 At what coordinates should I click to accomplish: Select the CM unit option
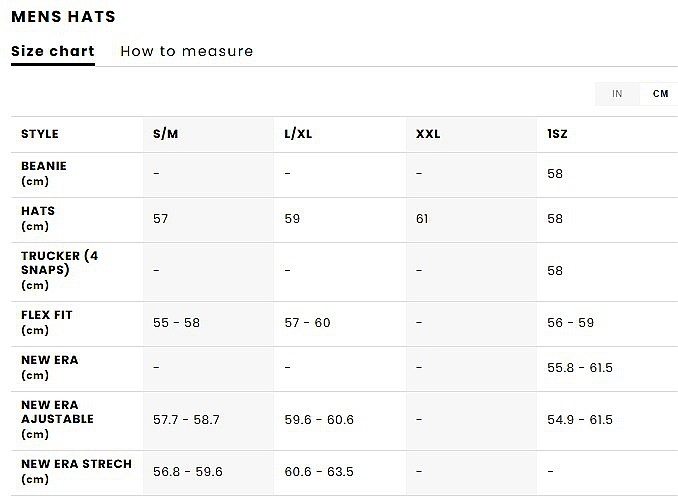(x=660, y=94)
